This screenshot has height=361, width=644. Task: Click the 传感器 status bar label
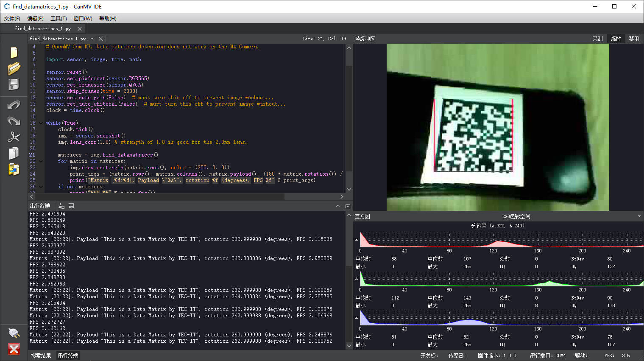(x=457, y=355)
